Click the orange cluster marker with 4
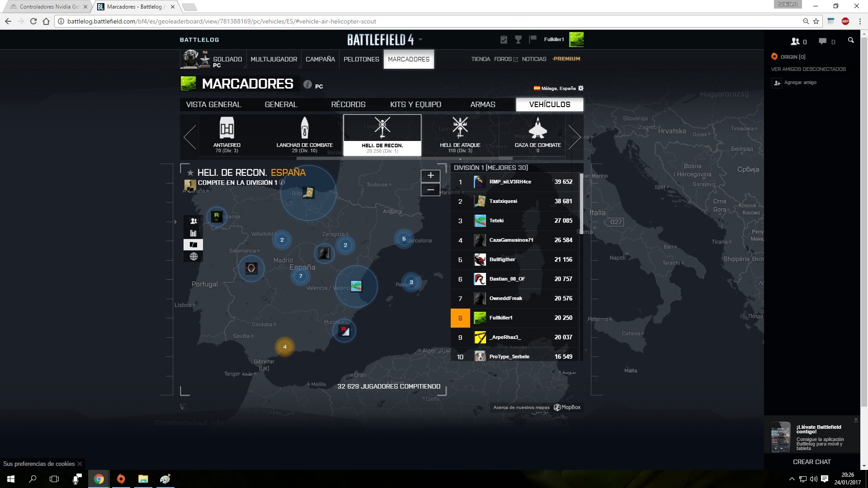This screenshot has height=488, width=868. (x=285, y=347)
